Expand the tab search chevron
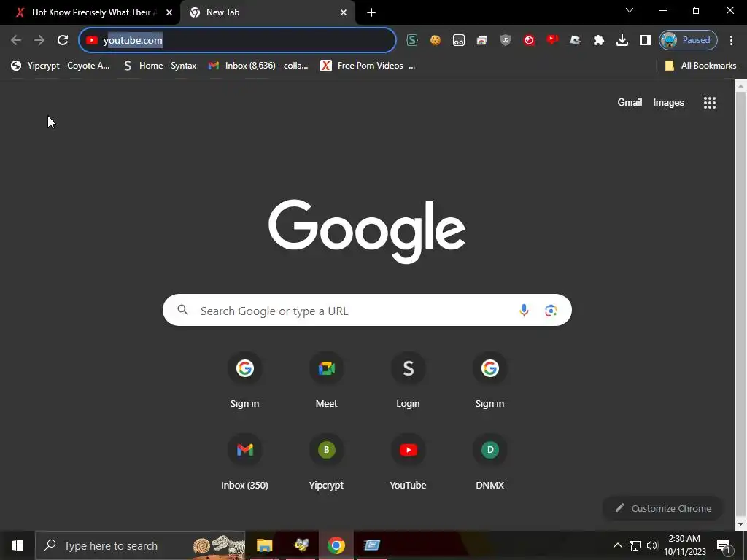747x560 pixels. point(630,10)
